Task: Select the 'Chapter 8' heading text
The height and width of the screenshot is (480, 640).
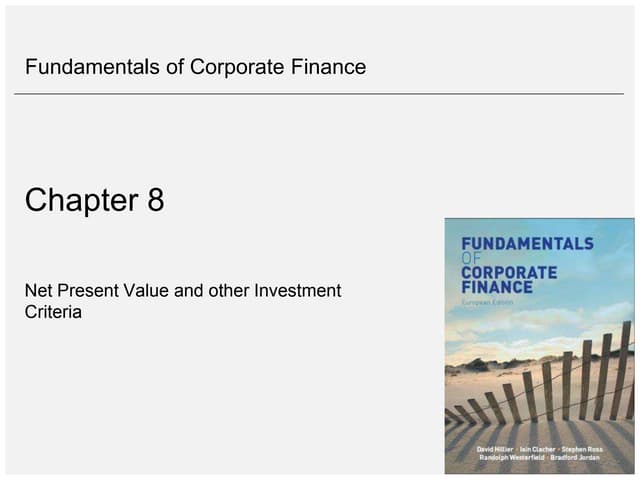Action: (94, 200)
